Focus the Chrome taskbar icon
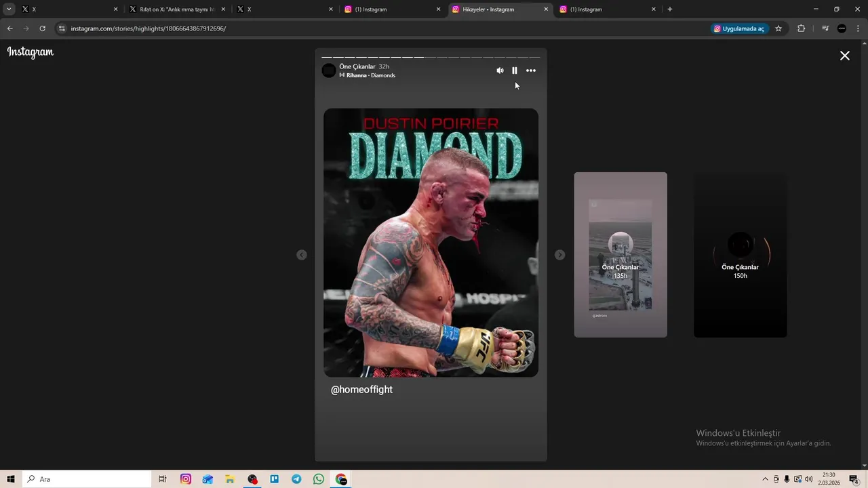This screenshot has height=488, width=868. pos(341,479)
